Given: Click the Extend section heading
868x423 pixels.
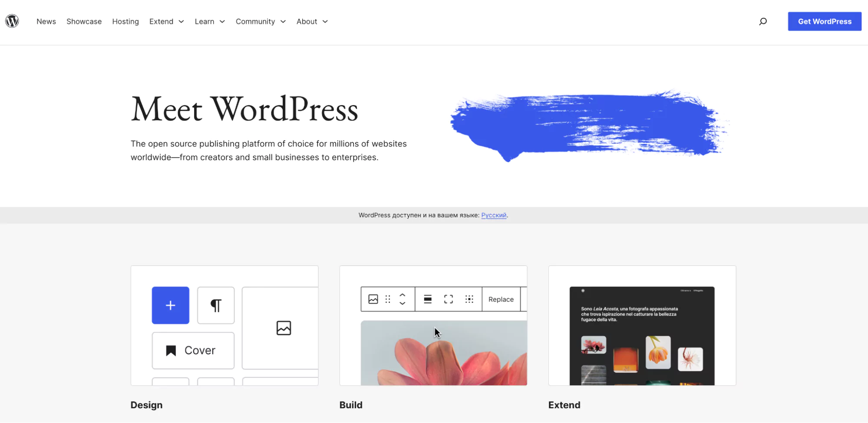Looking at the screenshot, I should tap(564, 405).
